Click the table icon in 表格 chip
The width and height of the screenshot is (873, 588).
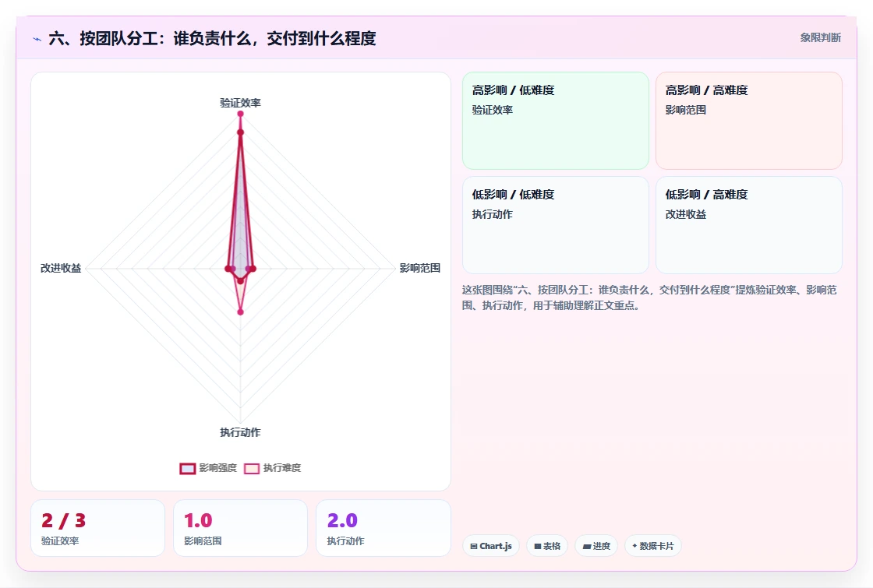click(x=537, y=546)
